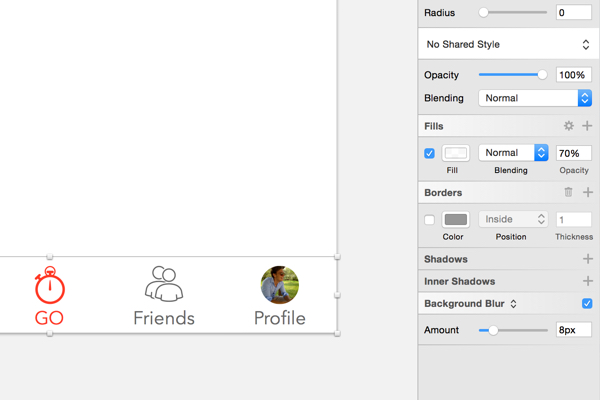
Task: Click the Friends tab label
Action: pos(164,318)
